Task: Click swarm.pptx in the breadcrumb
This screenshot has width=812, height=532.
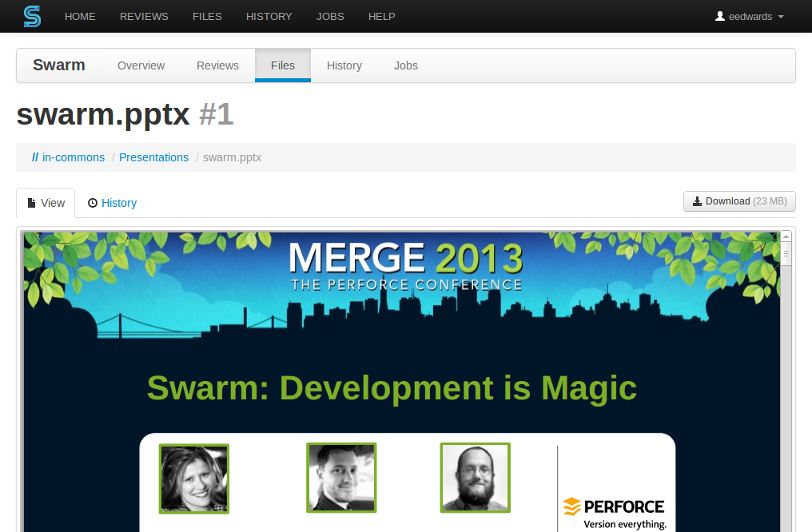Action: point(232,157)
